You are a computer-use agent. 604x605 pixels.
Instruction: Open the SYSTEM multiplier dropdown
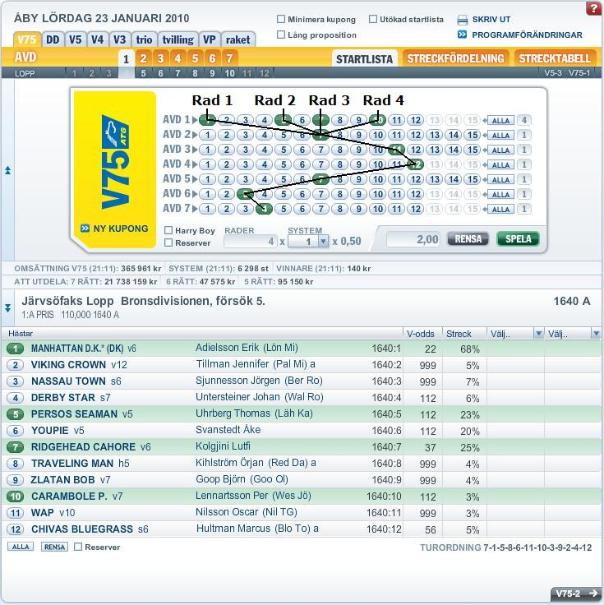coord(322,241)
